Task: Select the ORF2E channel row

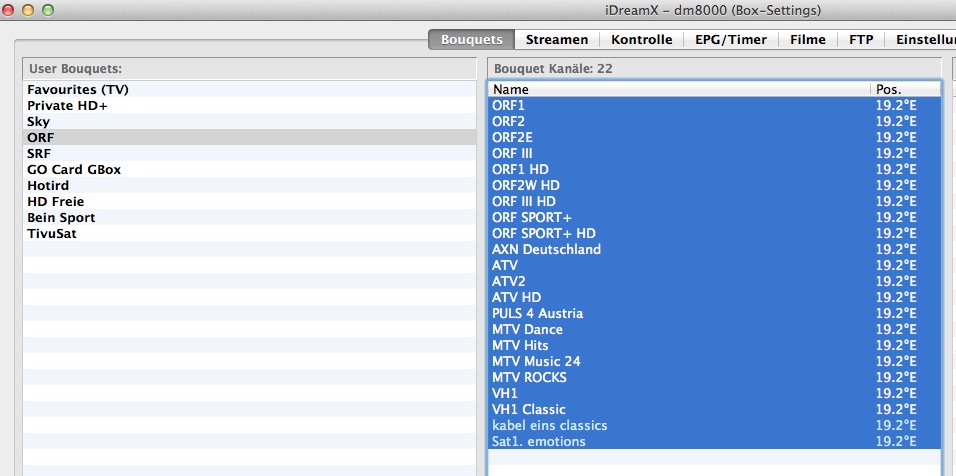Action: [715, 137]
